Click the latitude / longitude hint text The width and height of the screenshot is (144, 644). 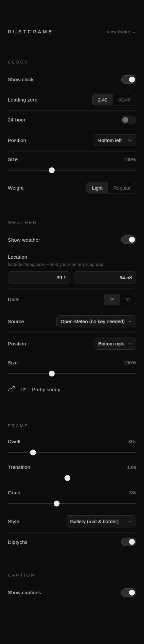[56, 265]
